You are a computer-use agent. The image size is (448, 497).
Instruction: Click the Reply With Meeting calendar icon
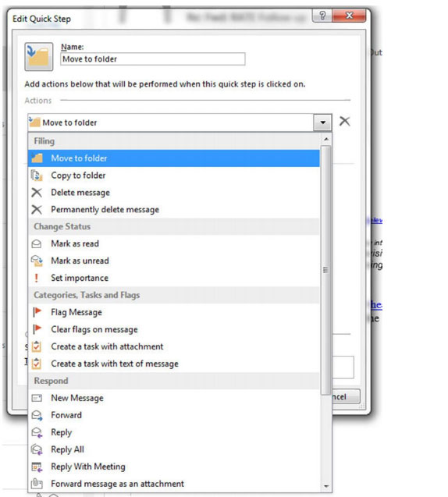pos(37,467)
